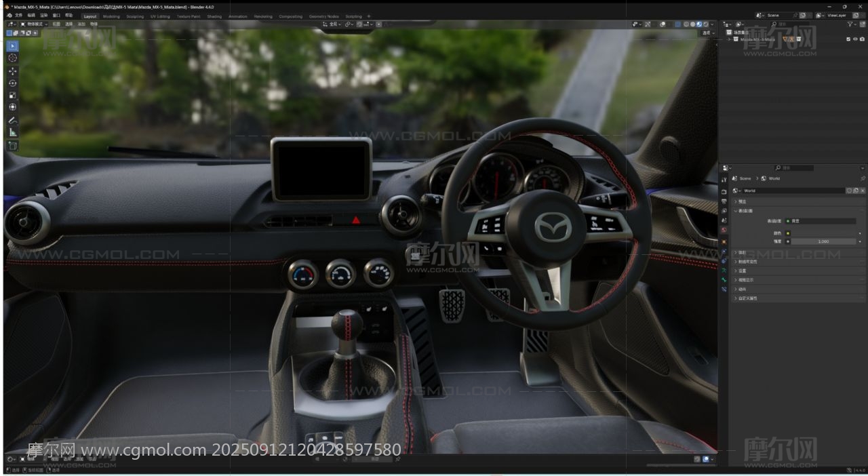Switch viewport shading to Wireframe
This screenshot has width=868, height=476.
pos(686,24)
